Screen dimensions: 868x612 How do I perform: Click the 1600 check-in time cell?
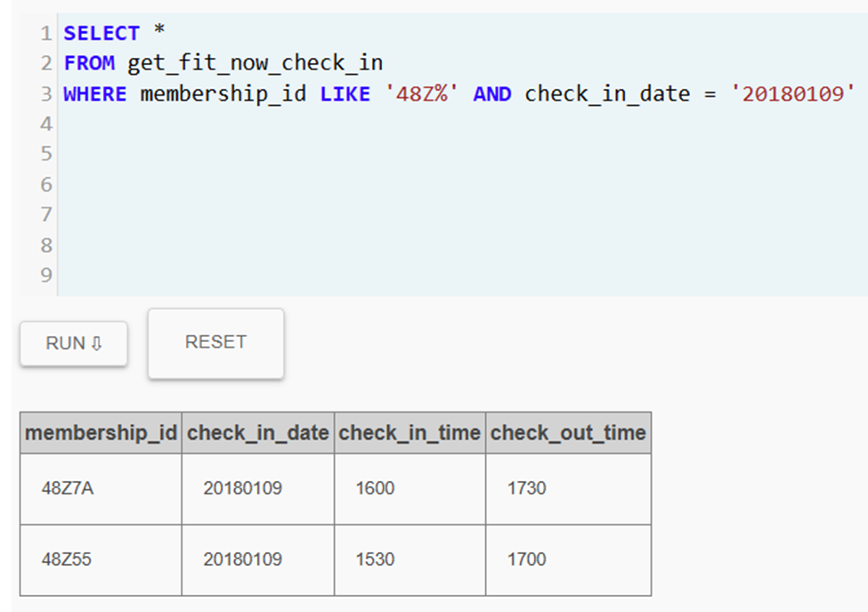point(410,488)
